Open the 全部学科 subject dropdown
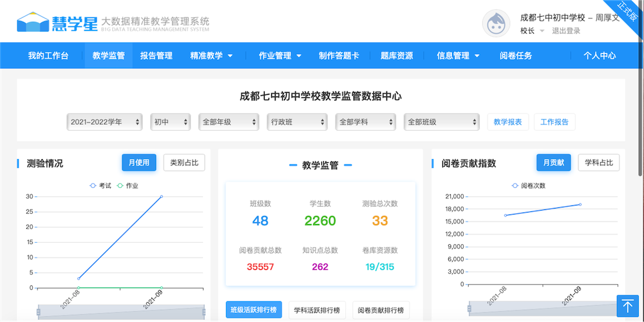This screenshot has width=644, height=322. tap(365, 122)
